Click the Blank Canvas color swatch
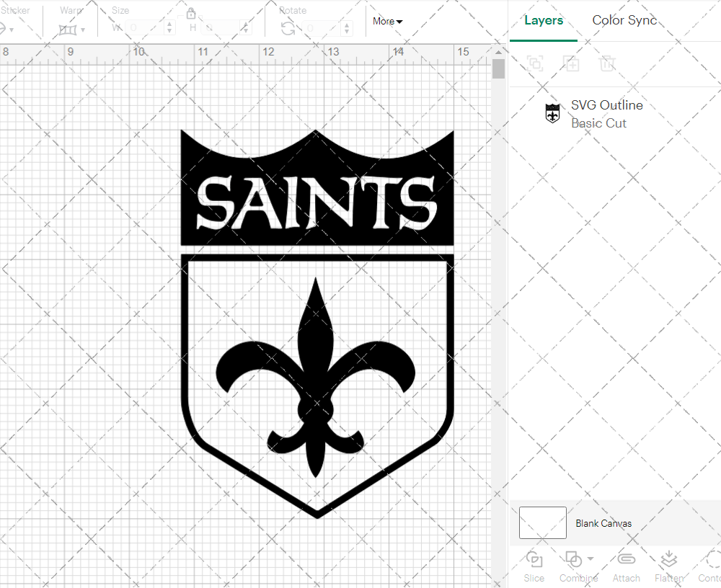The image size is (721, 588). [542, 522]
